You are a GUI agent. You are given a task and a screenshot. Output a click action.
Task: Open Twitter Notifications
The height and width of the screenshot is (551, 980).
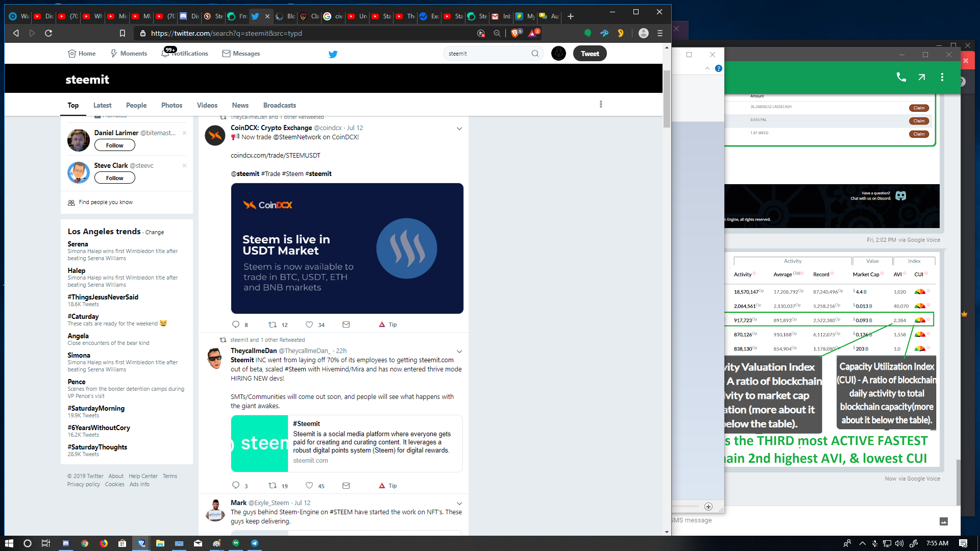click(x=185, y=54)
